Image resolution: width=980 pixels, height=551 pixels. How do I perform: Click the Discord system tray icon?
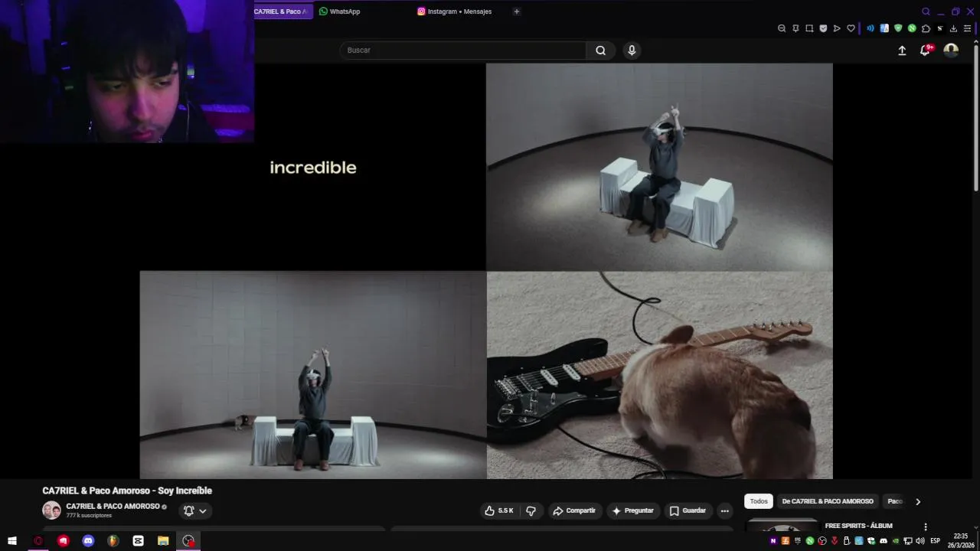(x=884, y=541)
